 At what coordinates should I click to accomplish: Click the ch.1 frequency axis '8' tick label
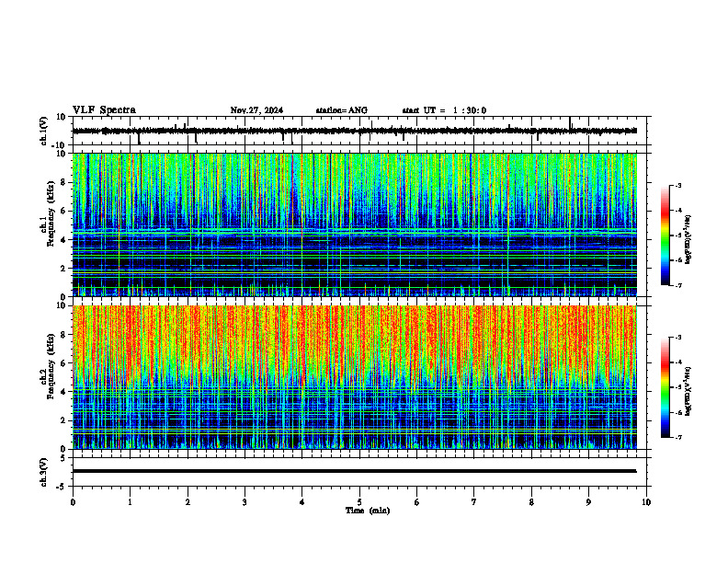(x=63, y=182)
